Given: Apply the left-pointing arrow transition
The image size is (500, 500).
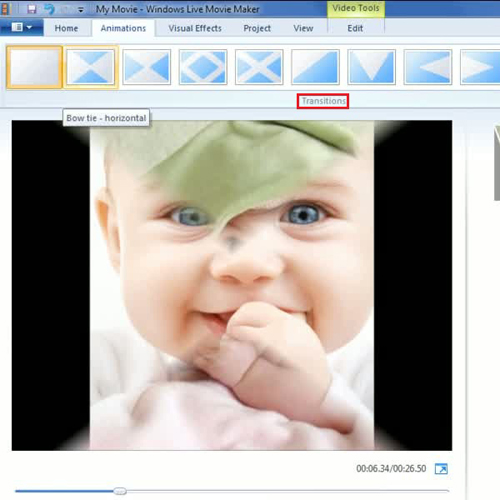Looking at the screenshot, I should coord(428,67).
